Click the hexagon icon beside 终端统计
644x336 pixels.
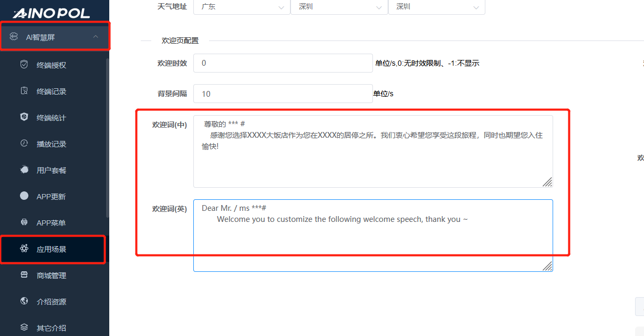[24, 117]
